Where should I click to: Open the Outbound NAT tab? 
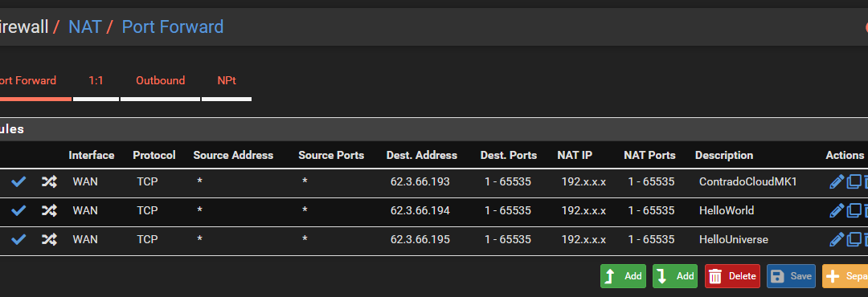(x=161, y=81)
